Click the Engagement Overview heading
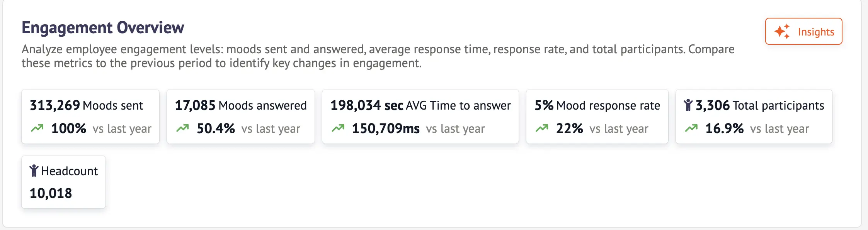The image size is (868, 230). pos(103,28)
